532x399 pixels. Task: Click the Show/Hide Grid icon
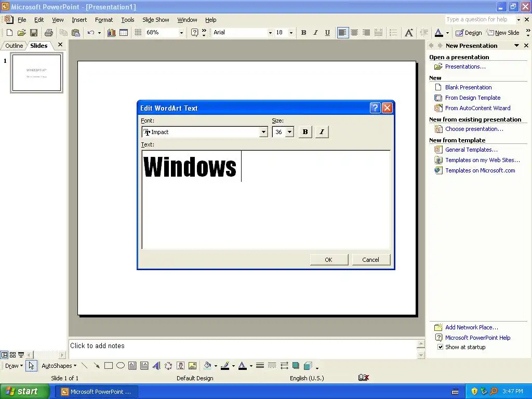coord(138,33)
